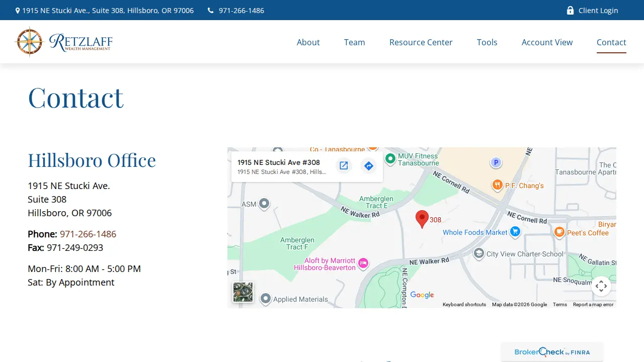
Task: Click the red 308 map marker pin
Action: click(422, 219)
